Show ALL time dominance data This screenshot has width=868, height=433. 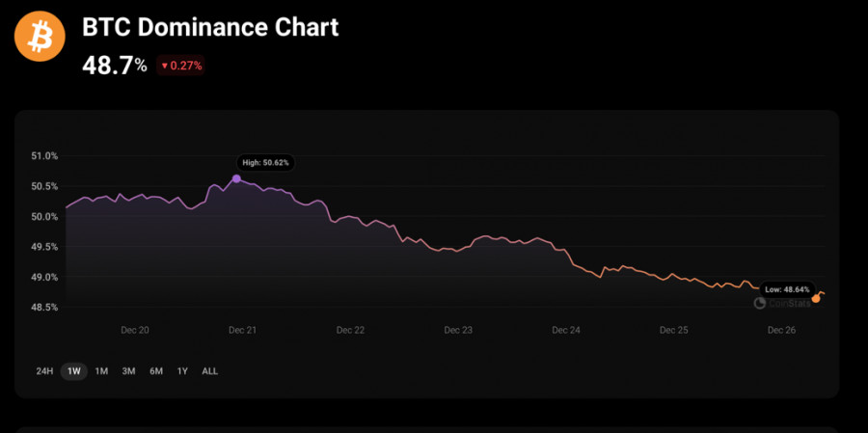[209, 371]
